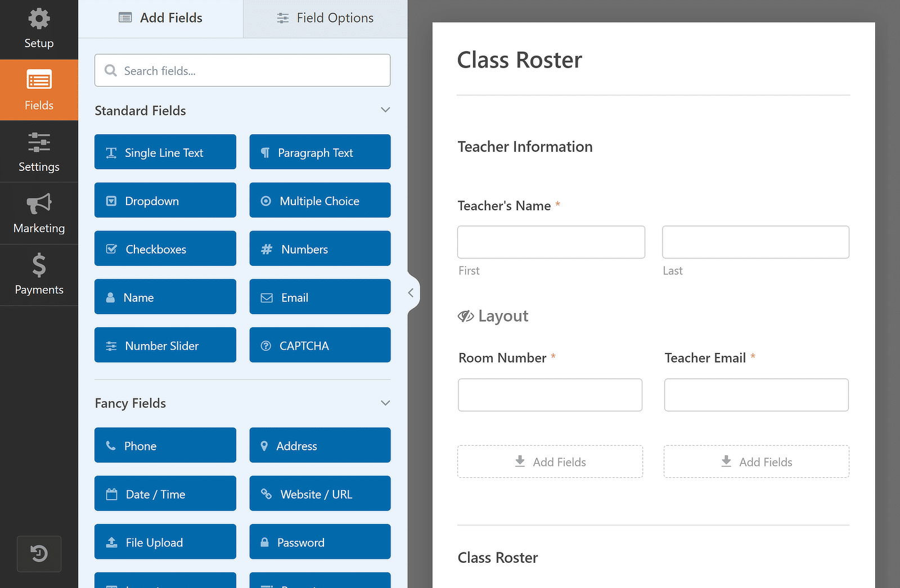Open the Payments dollar icon
The image size is (900, 588).
[39, 275]
